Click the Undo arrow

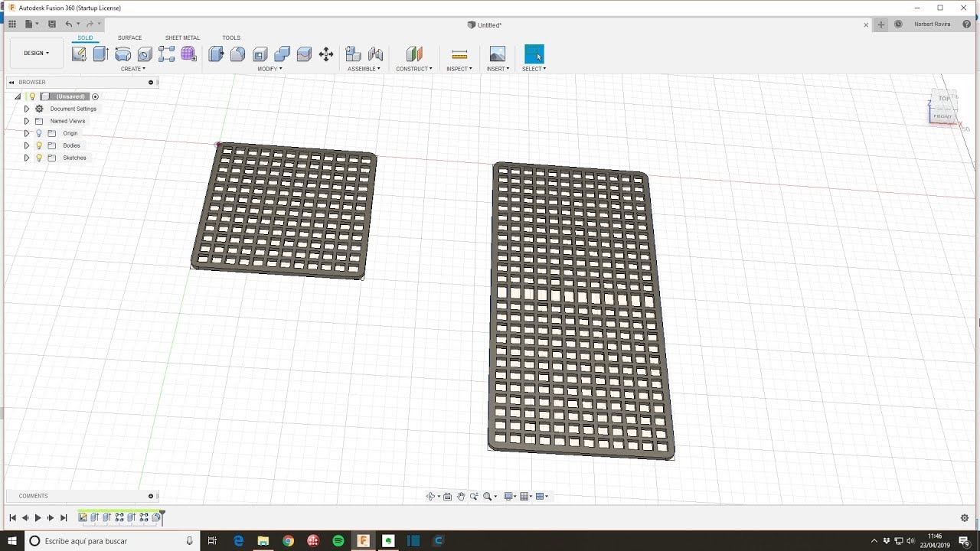point(69,24)
